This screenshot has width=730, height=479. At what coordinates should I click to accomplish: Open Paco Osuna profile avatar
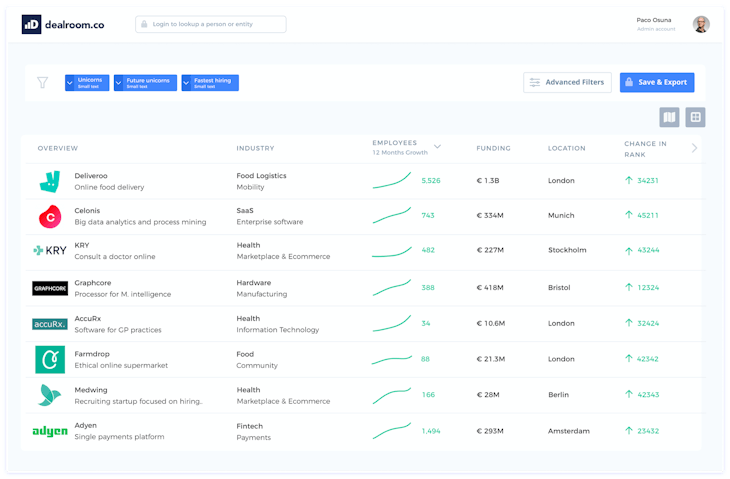tap(701, 24)
